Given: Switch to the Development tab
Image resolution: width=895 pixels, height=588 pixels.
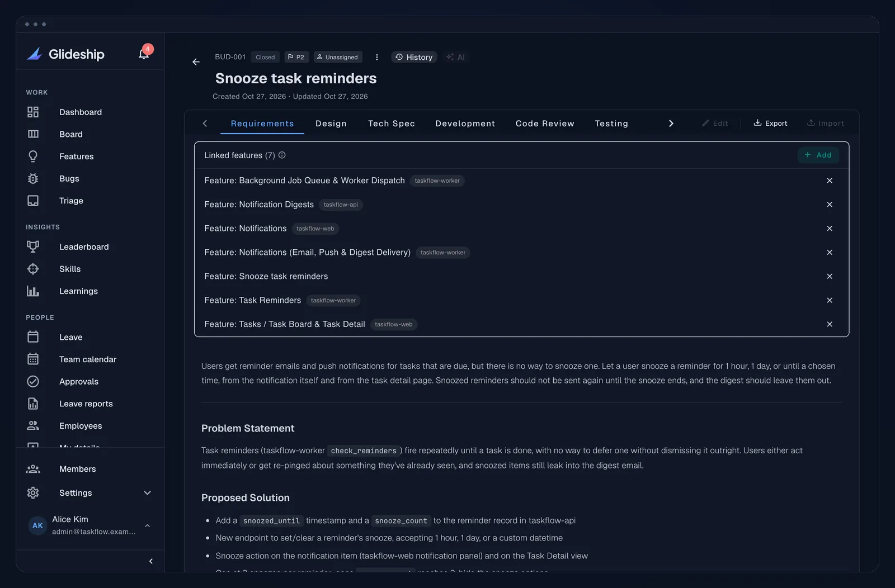Looking at the screenshot, I should 465,124.
